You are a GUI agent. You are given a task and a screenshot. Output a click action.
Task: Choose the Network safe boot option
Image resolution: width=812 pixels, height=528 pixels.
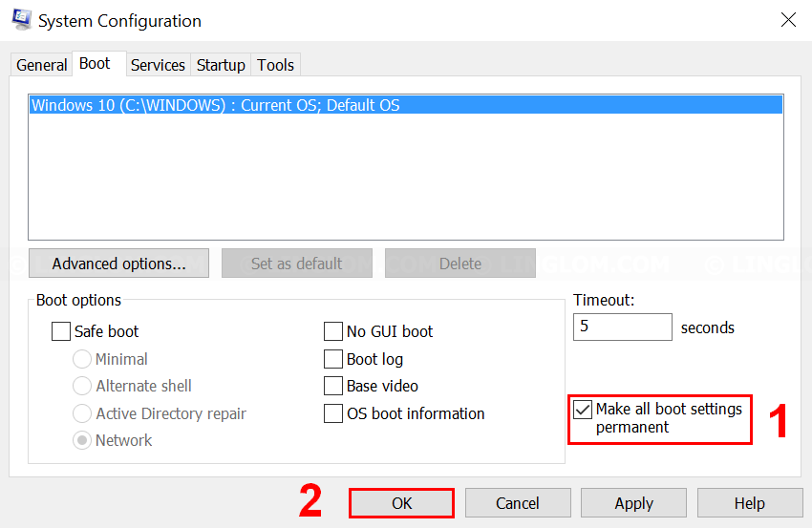[x=82, y=440]
